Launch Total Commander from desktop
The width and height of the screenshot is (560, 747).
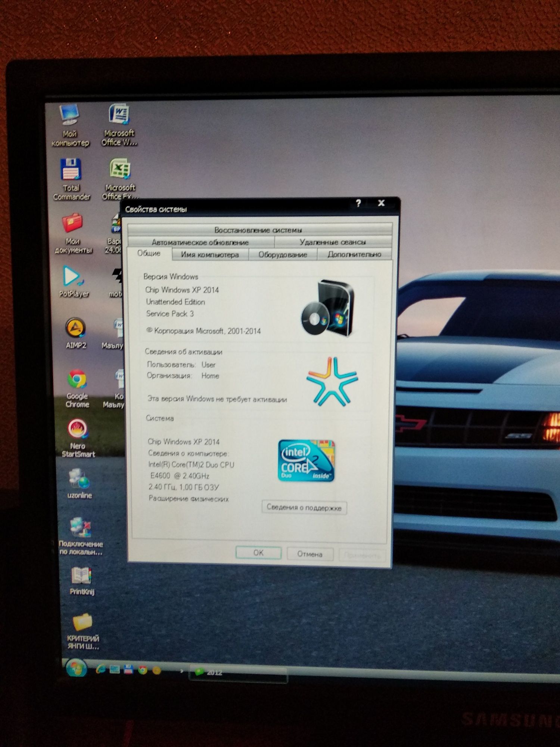[71, 179]
